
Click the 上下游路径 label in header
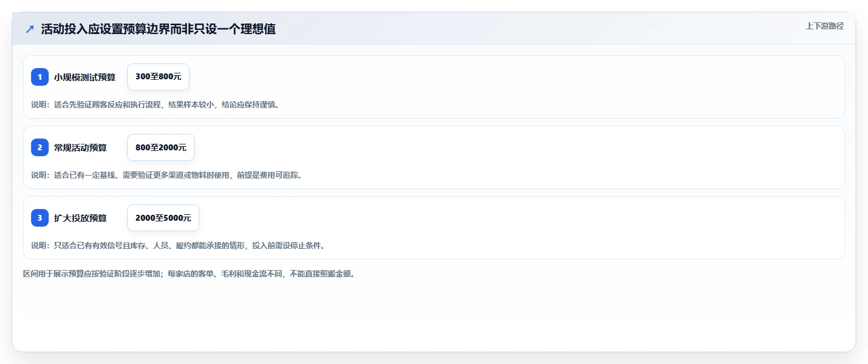(825, 26)
